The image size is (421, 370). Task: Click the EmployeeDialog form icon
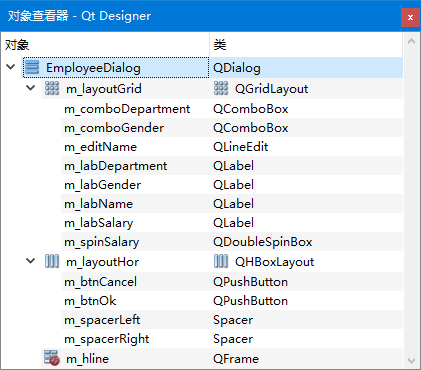(32, 67)
